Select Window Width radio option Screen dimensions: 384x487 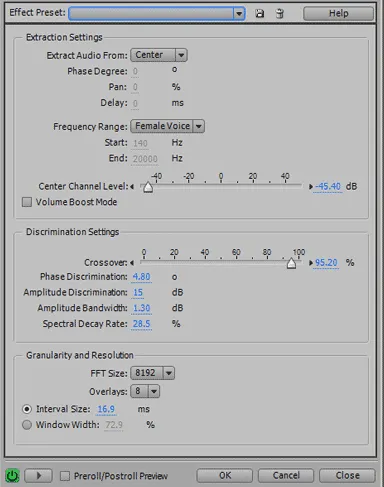coord(27,425)
